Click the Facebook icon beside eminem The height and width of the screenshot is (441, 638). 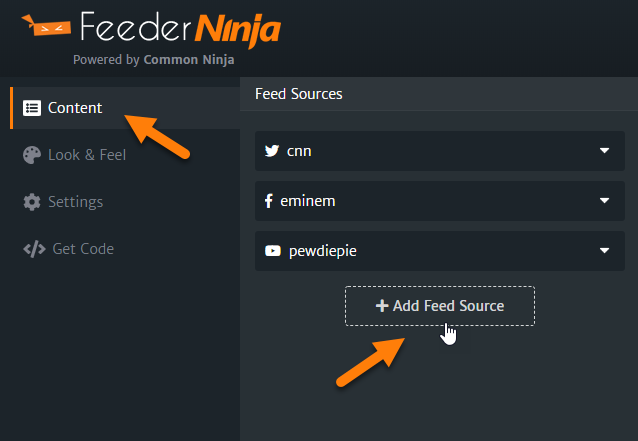coord(269,201)
